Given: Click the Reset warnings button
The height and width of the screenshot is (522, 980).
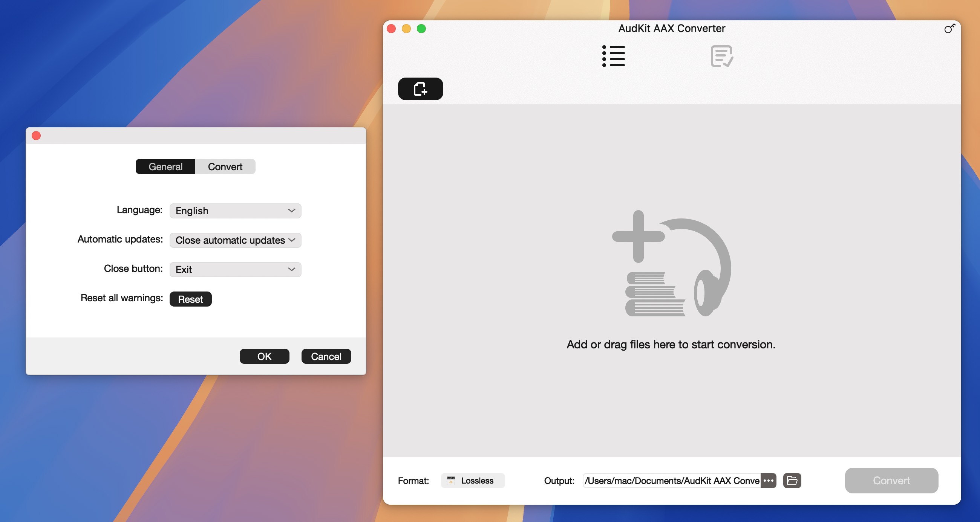Looking at the screenshot, I should pos(191,299).
